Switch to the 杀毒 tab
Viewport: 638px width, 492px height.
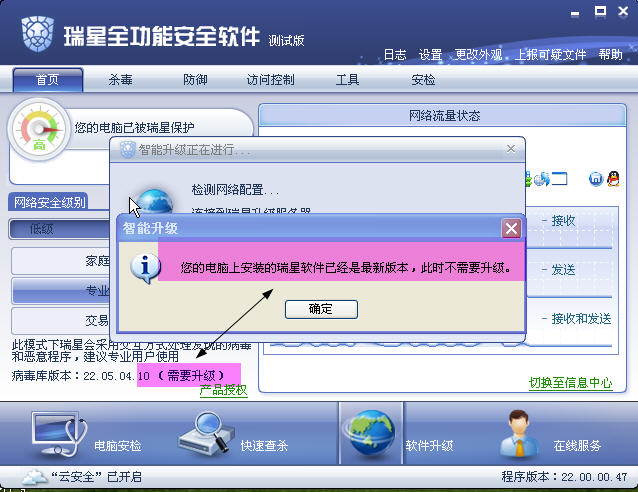tap(120, 80)
